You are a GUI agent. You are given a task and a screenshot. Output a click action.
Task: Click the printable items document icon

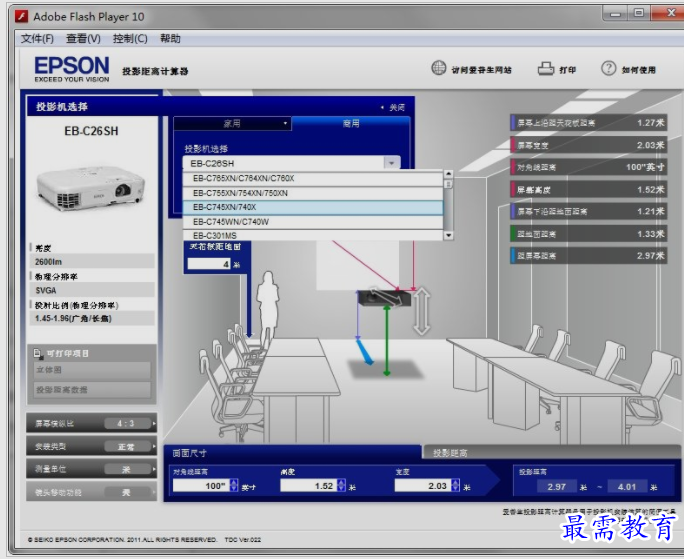(38, 353)
